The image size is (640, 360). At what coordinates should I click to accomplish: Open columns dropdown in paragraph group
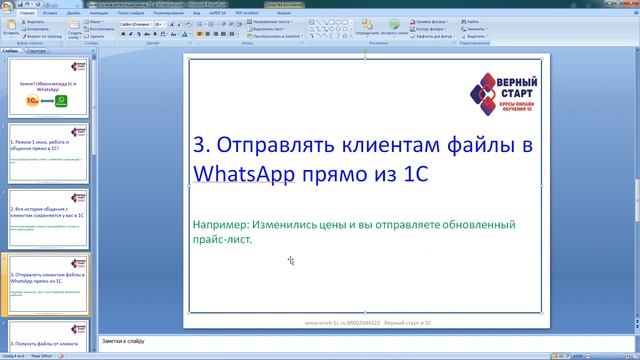pos(233,34)
